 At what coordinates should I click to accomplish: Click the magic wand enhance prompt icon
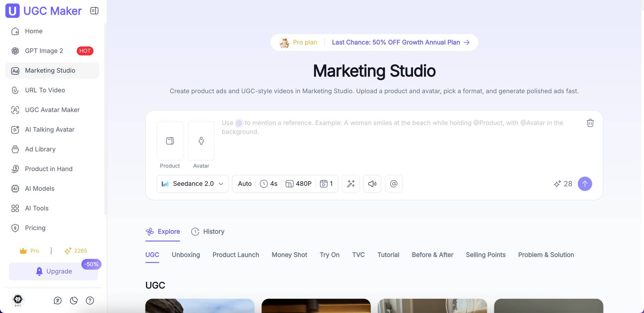point(351,184)
